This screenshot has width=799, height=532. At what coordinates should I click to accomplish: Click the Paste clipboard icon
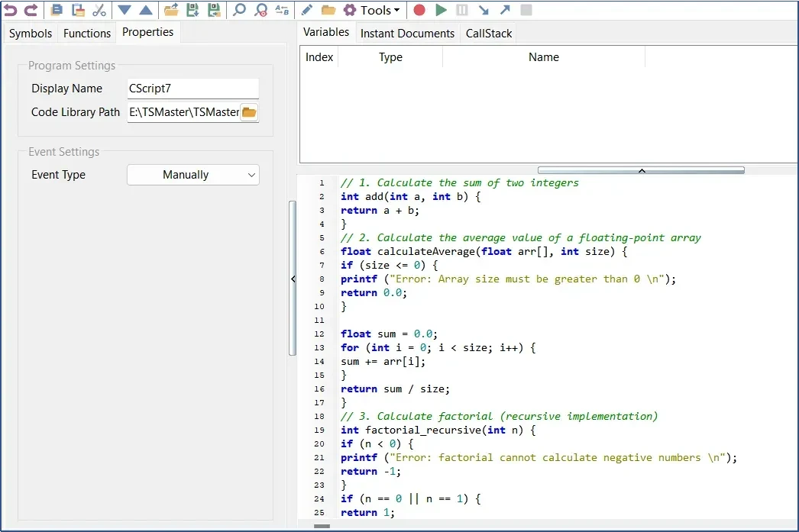(x=78, y=10)
